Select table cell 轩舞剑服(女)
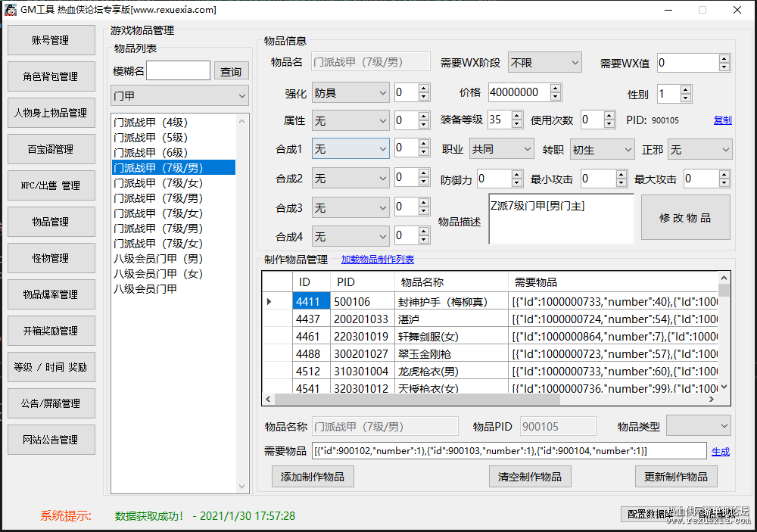 tap(451, 337)
